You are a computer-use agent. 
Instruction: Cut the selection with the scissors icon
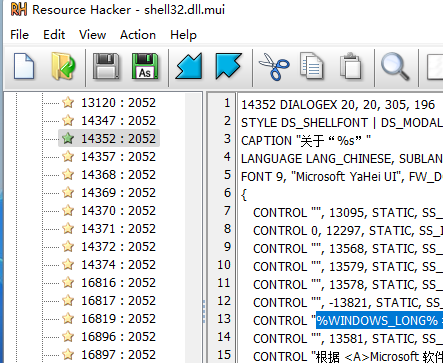274,67
